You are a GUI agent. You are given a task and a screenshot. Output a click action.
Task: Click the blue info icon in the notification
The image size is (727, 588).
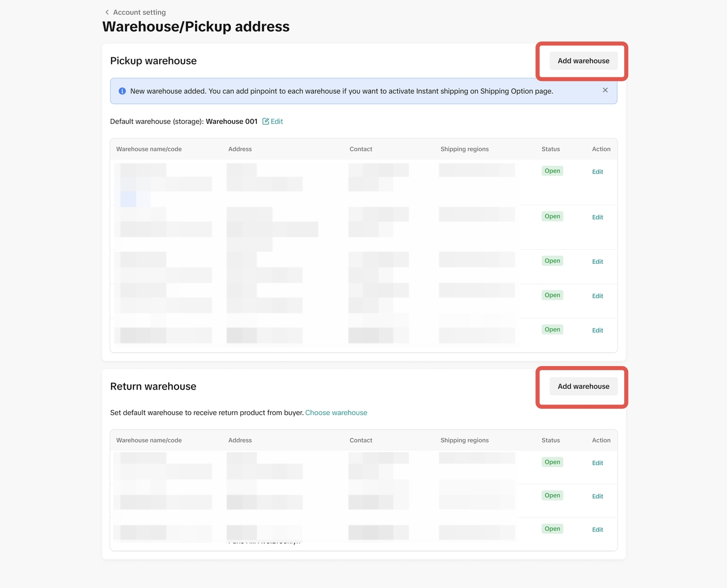coord(122,91)
